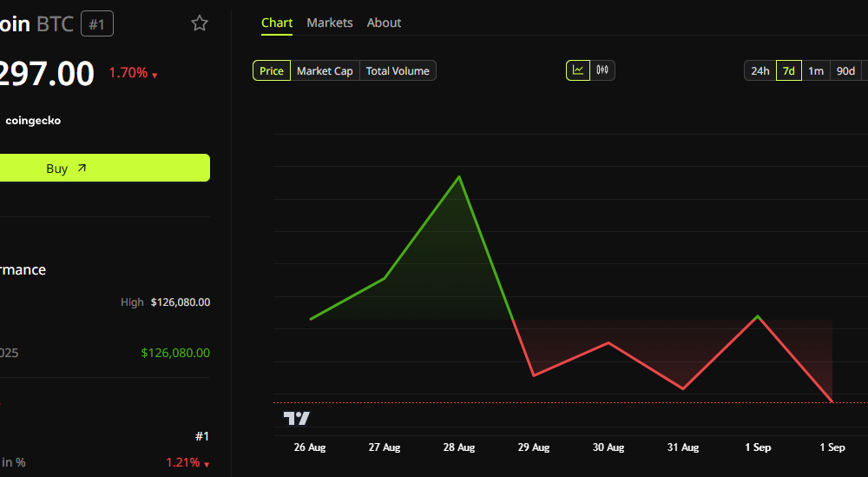This screenshot has width=868, height=477.
Task: Open the Markets tab
Action: point(329,23)
